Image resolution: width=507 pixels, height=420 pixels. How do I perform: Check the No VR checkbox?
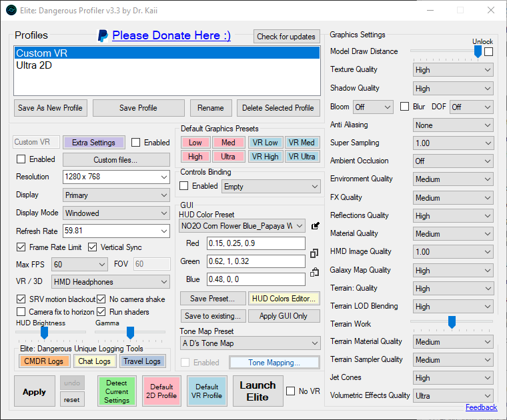291,391
